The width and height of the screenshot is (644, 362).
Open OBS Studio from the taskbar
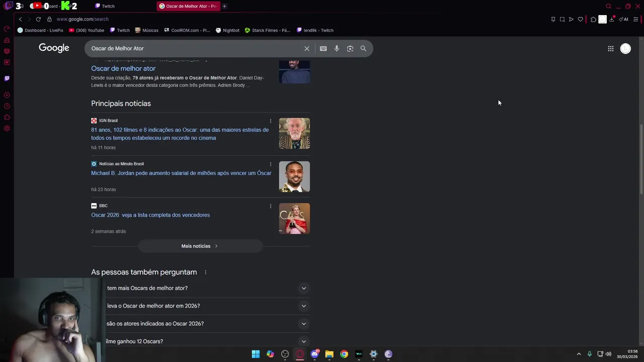point(285,354)
